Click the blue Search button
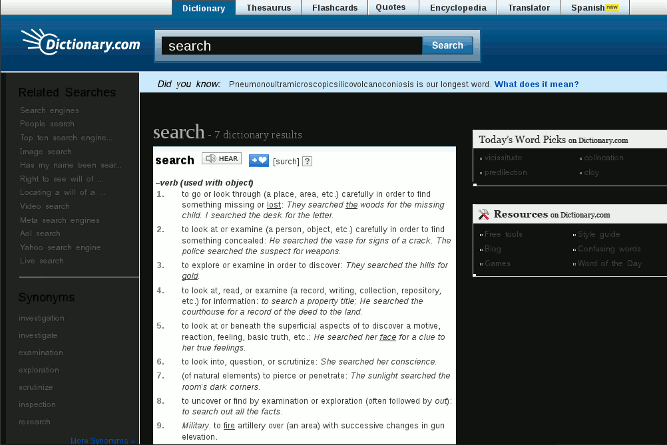 447,45
